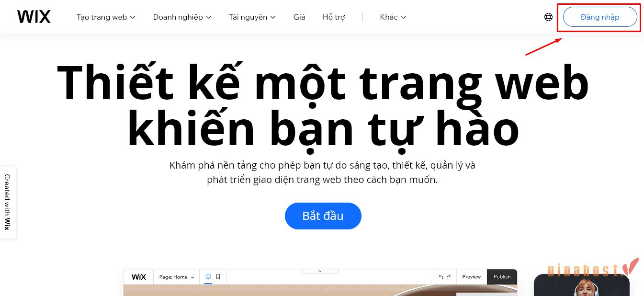The height and width of the screenshot is (296, 644).
Task: Open the Page: Home dropdown
Action: 177,277
